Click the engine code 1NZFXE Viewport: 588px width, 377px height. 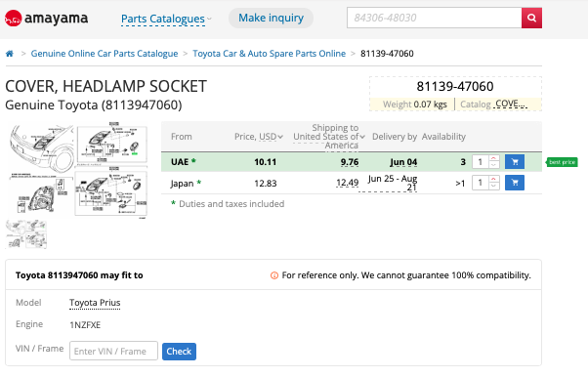pos(85,325)
